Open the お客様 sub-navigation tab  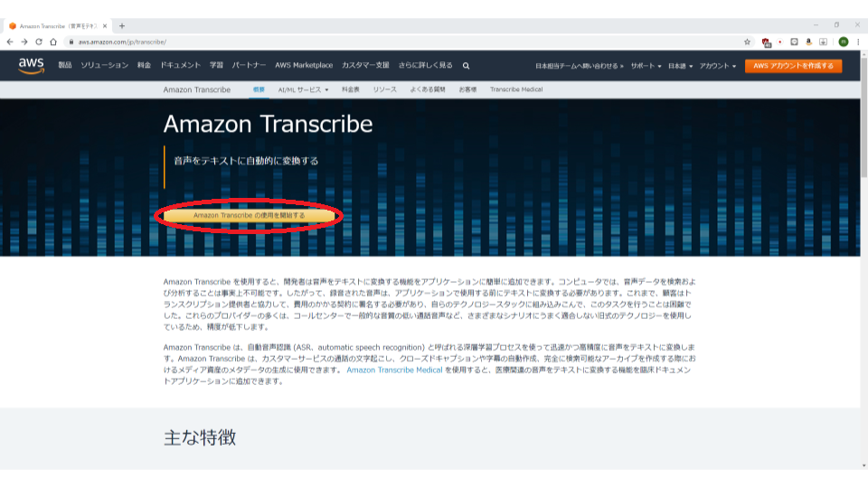467,89
